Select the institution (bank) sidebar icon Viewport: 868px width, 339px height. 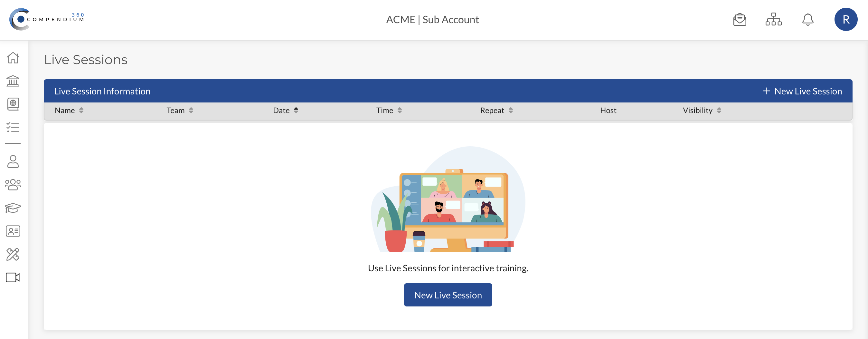click(13, 81)
